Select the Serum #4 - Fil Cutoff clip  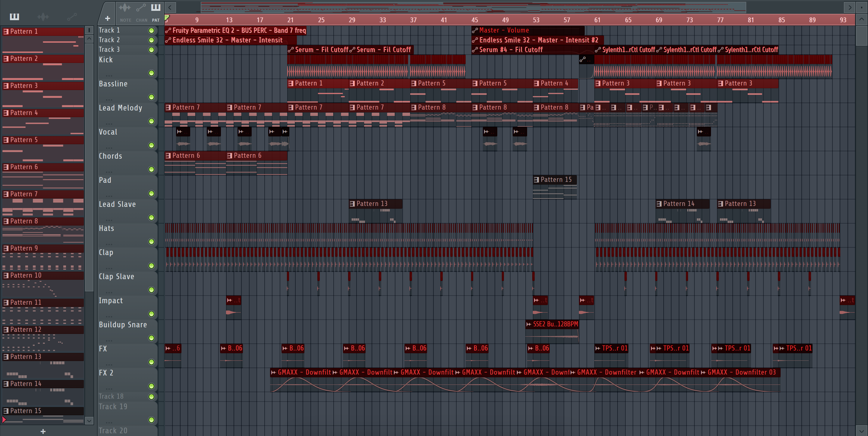(526, 50)
